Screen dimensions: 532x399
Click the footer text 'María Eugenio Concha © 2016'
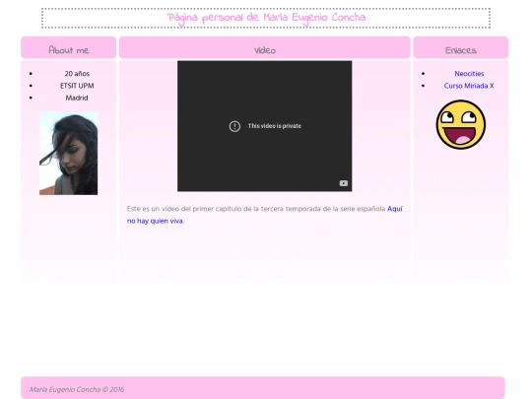pyautogui.click(x=77, y=389)
